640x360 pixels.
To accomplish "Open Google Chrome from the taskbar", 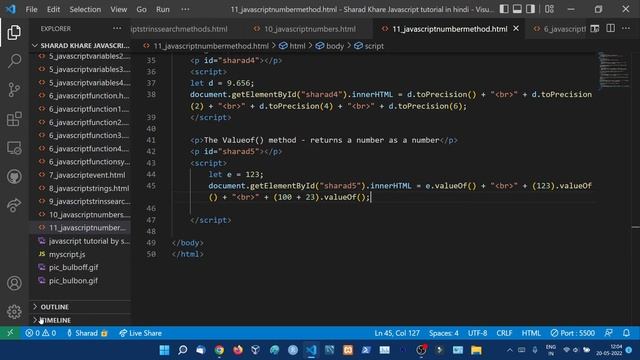I will click(219, 350).
